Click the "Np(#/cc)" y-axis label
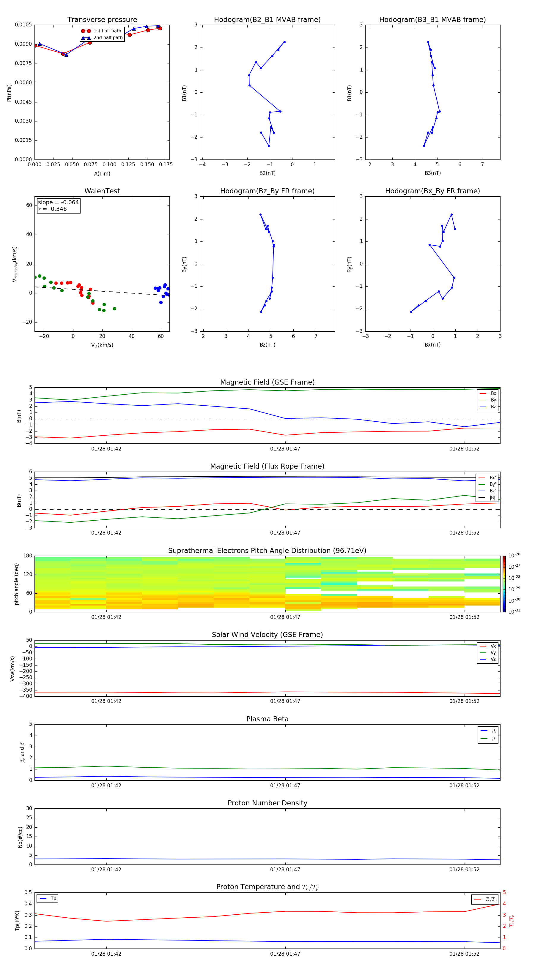The width and height of the screenshot is (535, 980). [x=20, y=837]
